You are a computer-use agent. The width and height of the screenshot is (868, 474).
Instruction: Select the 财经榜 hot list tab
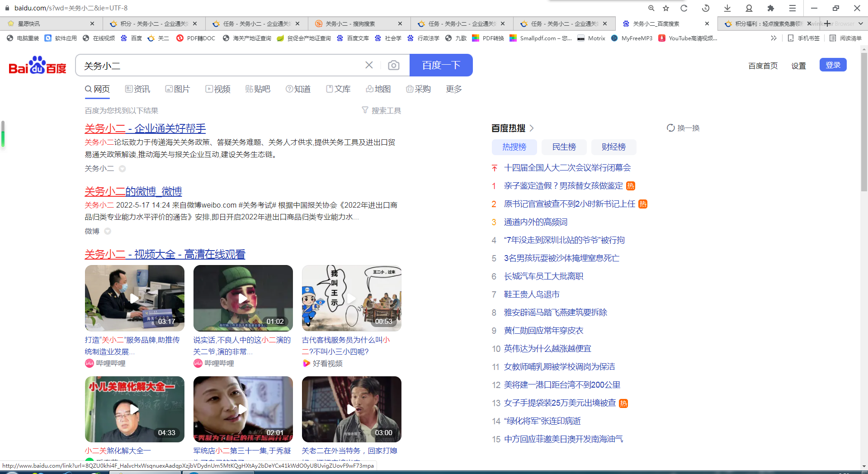[x=614, y=147]
